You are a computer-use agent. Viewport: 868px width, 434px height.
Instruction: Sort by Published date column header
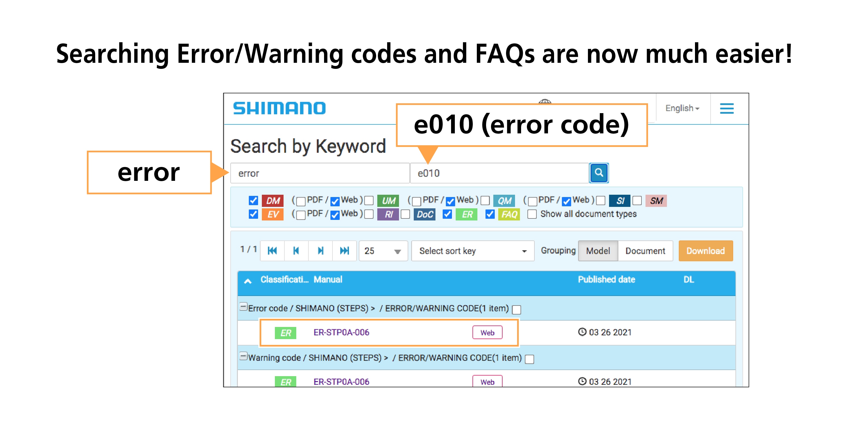[x=606, y=279]
